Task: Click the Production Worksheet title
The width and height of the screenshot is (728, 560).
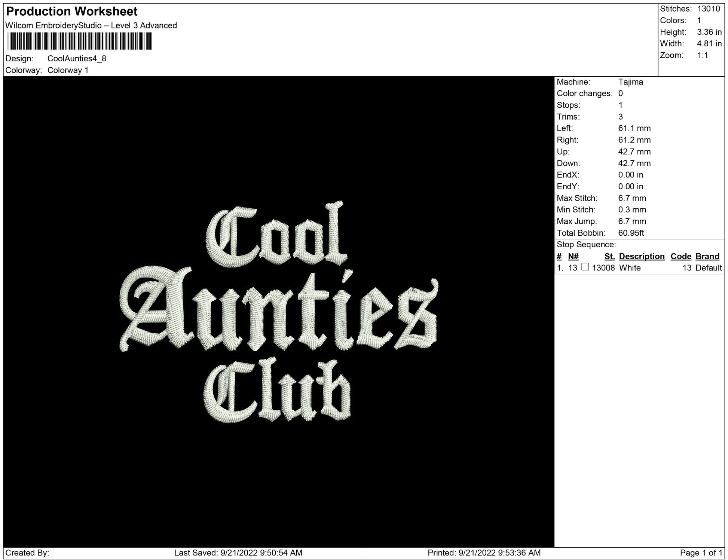Action: click(72, 12)
